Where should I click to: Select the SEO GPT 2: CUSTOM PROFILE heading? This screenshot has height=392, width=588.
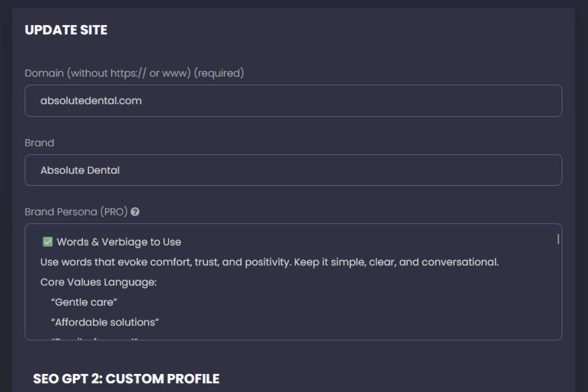point(126,378)
